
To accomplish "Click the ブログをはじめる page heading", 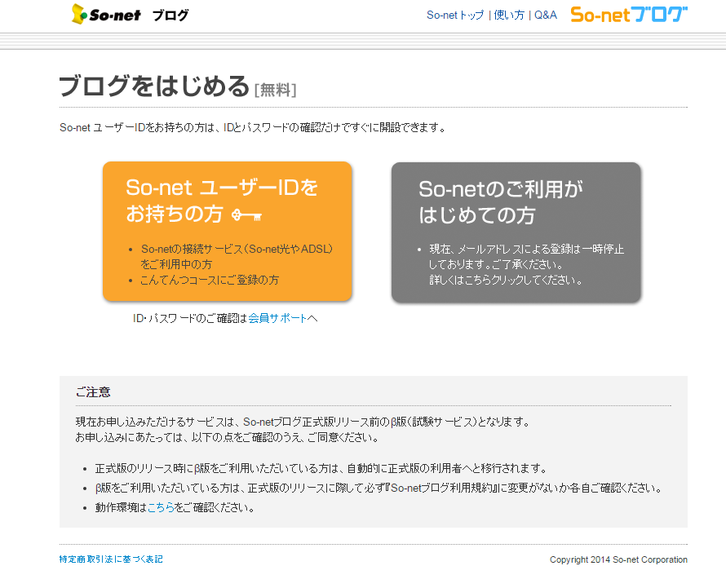I will [x=154, y=86].
